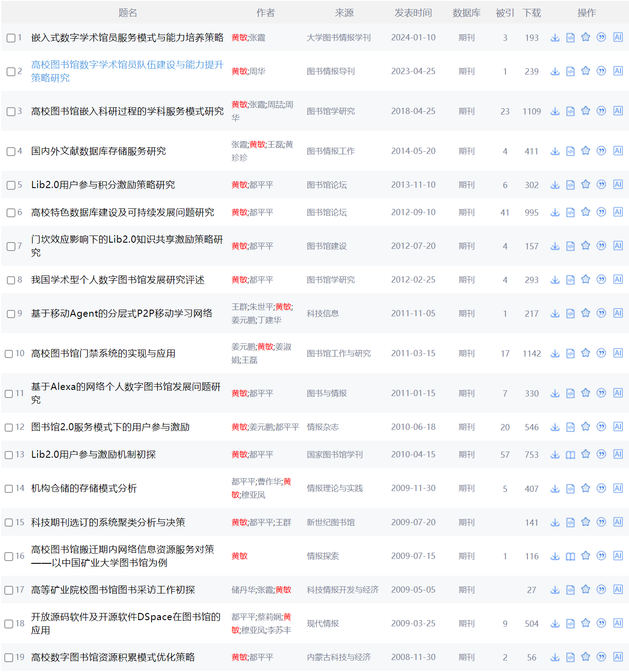The width and height of the screenshot is (629, 672).
Task: Click AI icon for 高校数字图书馆资源积累模式优化策略
Action: point(618,657)
